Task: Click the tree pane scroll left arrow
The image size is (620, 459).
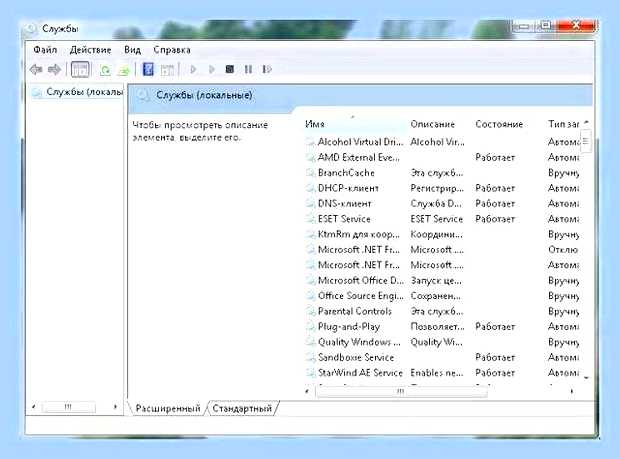Action: point(34,407)
